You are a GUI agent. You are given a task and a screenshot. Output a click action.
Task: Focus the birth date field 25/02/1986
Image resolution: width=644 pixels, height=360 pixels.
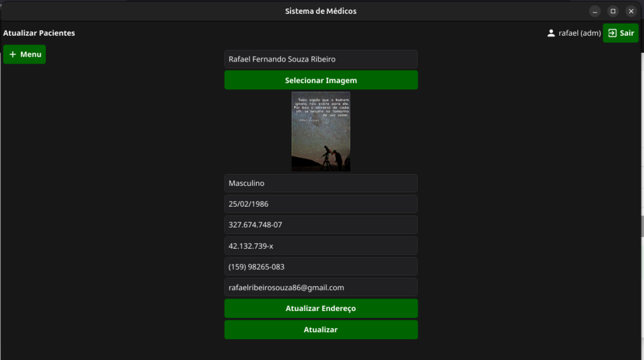click(321, 204)
